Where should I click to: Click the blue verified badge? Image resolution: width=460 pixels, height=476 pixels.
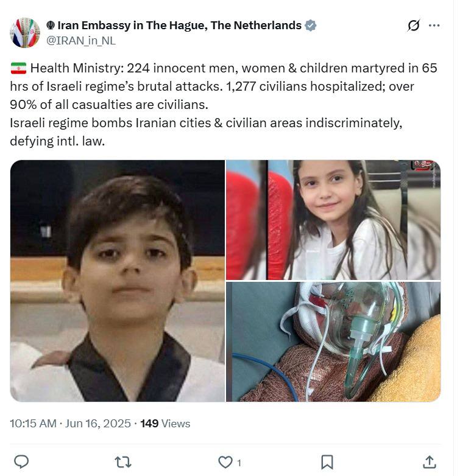point(311,26)
